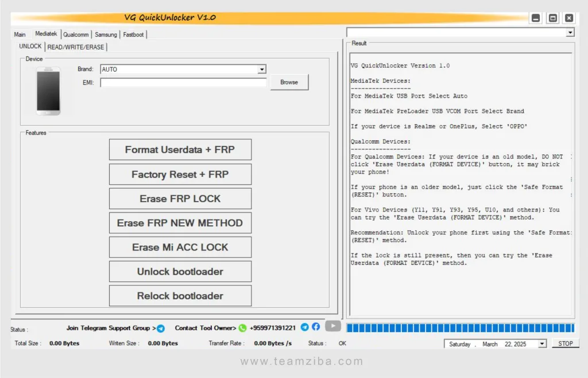Expand the Brand AUTO dropdown
This screenshot has height=378, width=588.
click(261, 70)
